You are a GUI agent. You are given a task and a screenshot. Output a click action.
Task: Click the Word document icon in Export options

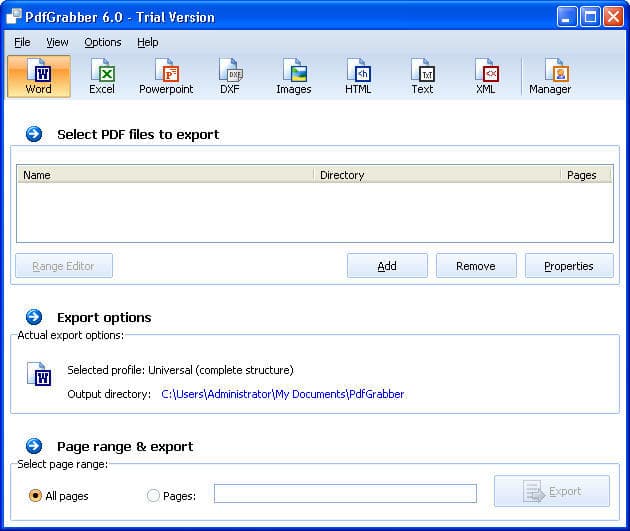pyautogui.click(x=39, y=374)
